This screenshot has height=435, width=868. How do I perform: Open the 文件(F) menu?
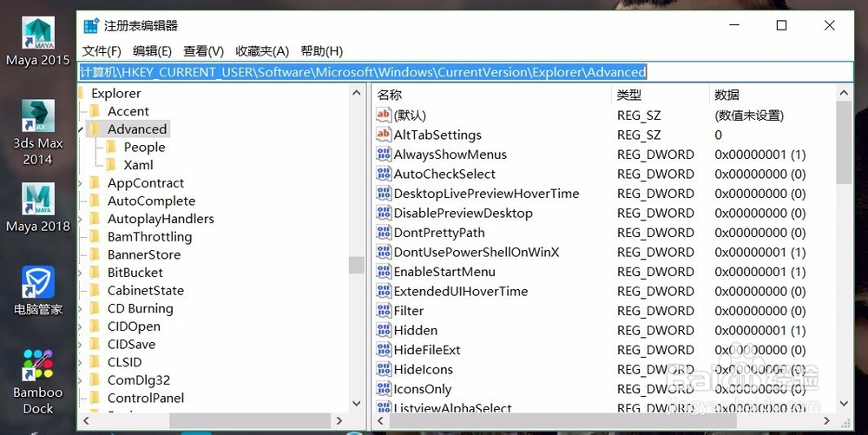coord(102,51)
